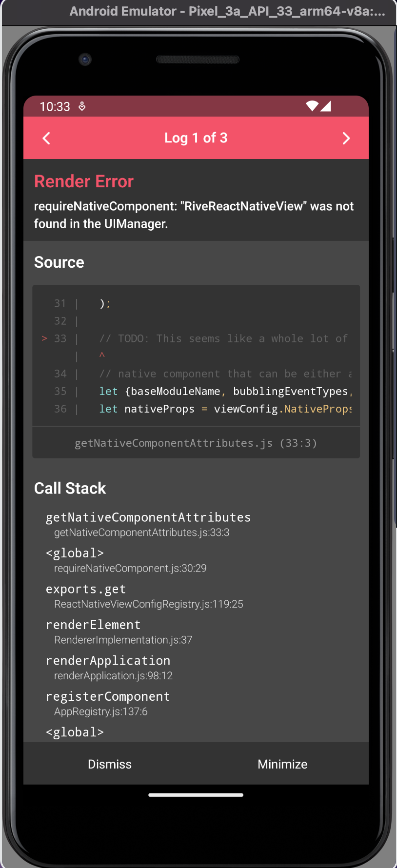Tap the left arrow to view previous log
The image size is (397, 868).
pyautogui.click(x=46, y=138)
